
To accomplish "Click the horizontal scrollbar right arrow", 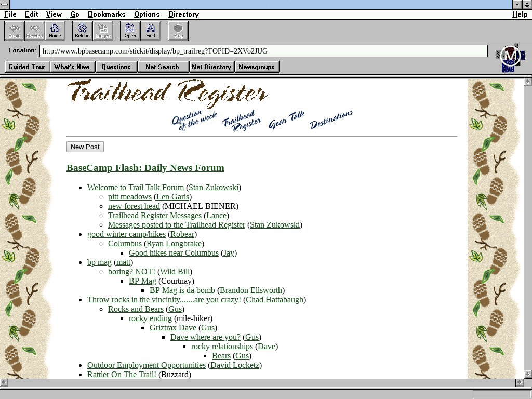I will 518,382.
